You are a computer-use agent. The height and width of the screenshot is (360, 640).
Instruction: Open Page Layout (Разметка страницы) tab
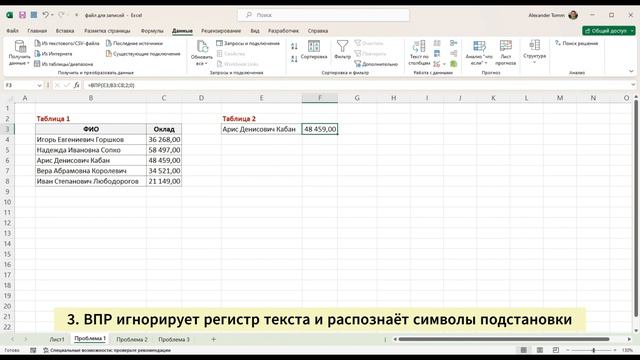(107, 31)
